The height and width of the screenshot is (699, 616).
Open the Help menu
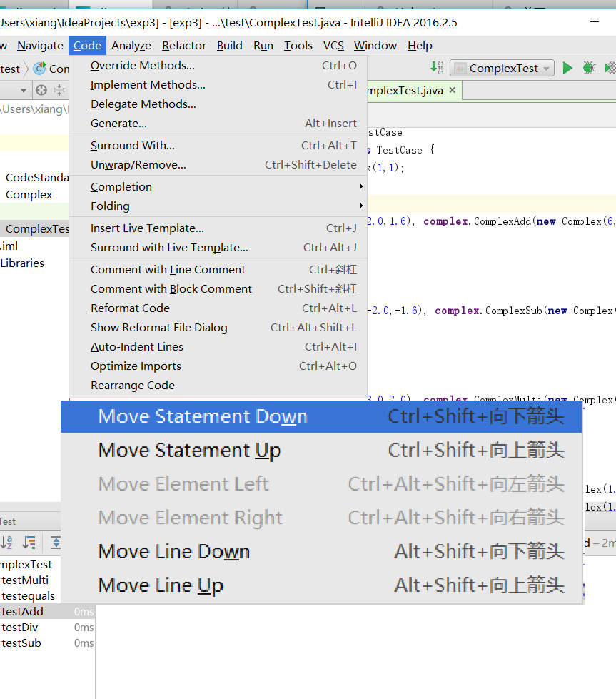tap(420, 46)
